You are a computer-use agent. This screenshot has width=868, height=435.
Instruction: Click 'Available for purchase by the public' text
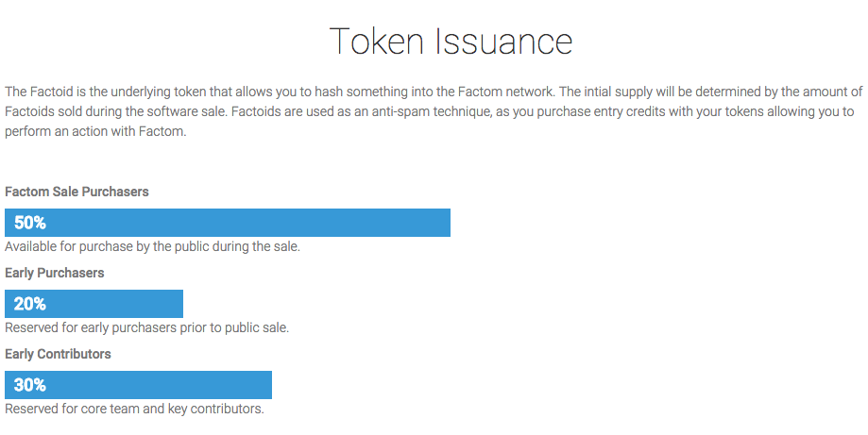[x=107, y=246]
